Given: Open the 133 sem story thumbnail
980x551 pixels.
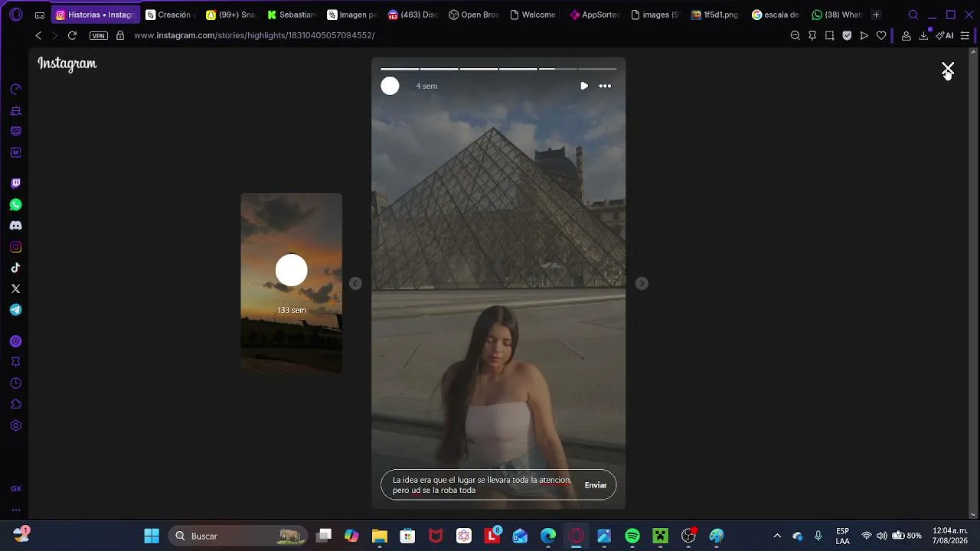Looking at the screenshot, I should tap(291, 282).
